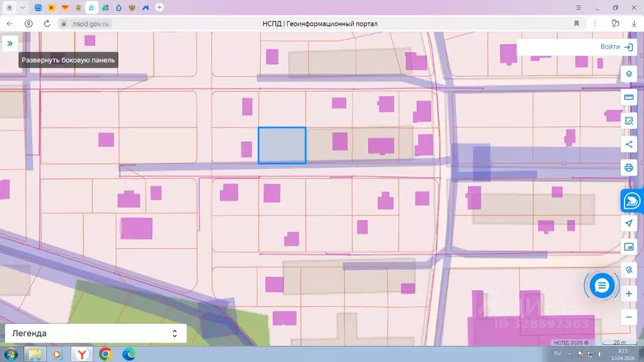Bookmark the page in address bar
644x362 pixels.
point(577,24)
